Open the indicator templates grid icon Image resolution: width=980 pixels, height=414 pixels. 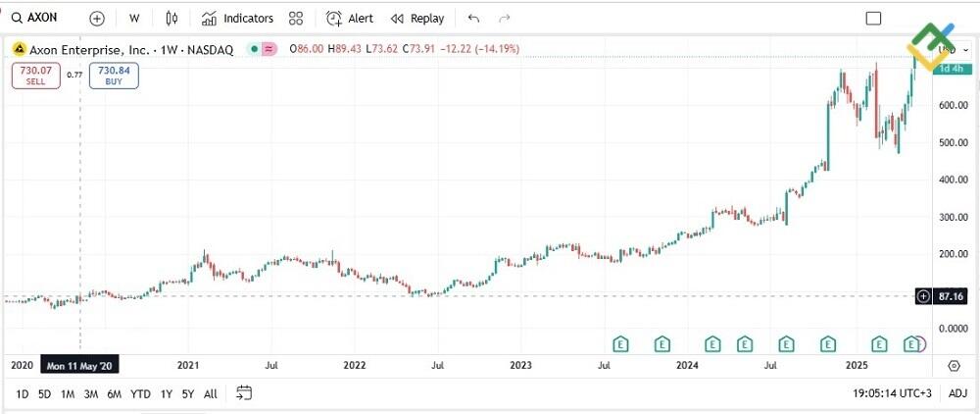pos(297,18)
